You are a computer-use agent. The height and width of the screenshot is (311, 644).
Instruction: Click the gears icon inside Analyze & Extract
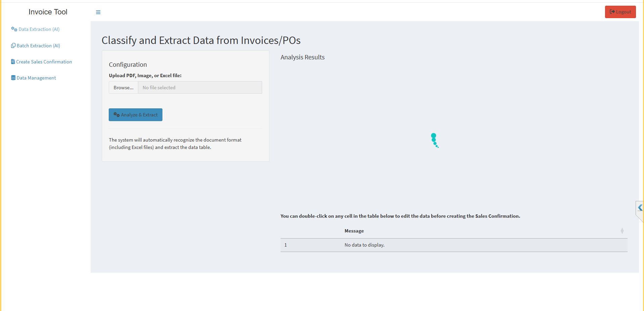point(116,115)
